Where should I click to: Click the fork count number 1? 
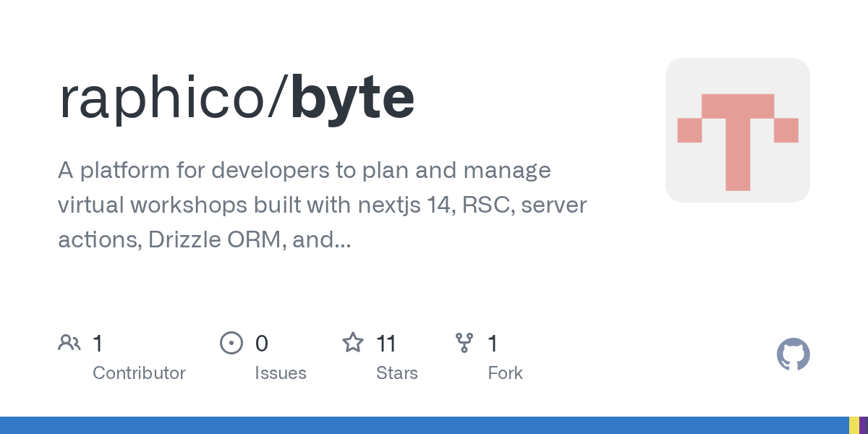(x=493, y=344)
